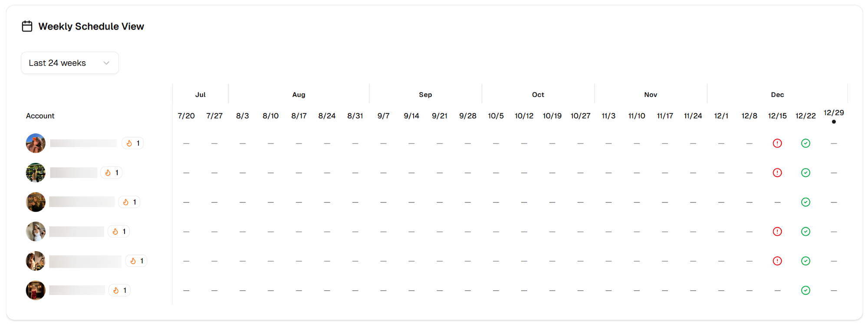Open the calendar icon next to Weekly Schedule View

point(27,26)
